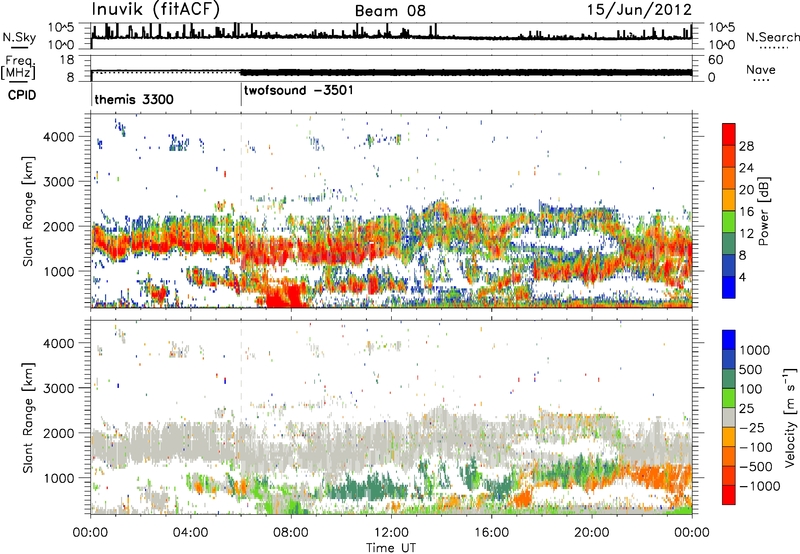Viewport: 800px width, 554px height.
Task: Click the '04:00' time tick label
Action: [191, 533]
